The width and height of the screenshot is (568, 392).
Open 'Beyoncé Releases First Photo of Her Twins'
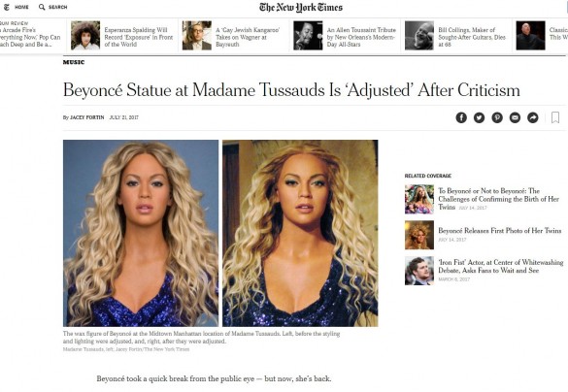[499, 231]
